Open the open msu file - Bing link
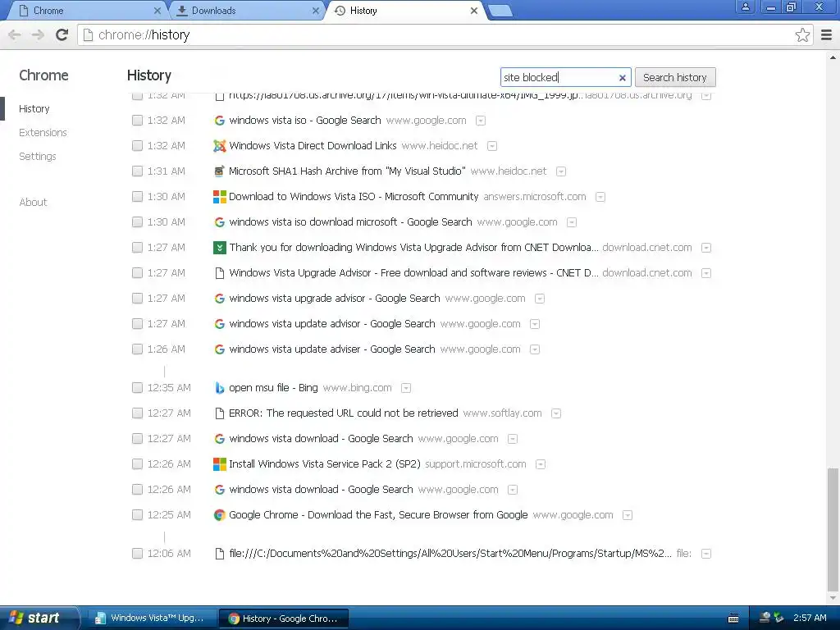Screen dimensions: 840x630 pos(273,388)
